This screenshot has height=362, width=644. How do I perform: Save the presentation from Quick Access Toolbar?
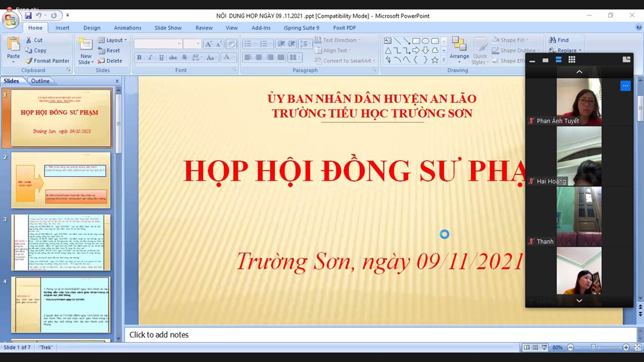point(28,16)
